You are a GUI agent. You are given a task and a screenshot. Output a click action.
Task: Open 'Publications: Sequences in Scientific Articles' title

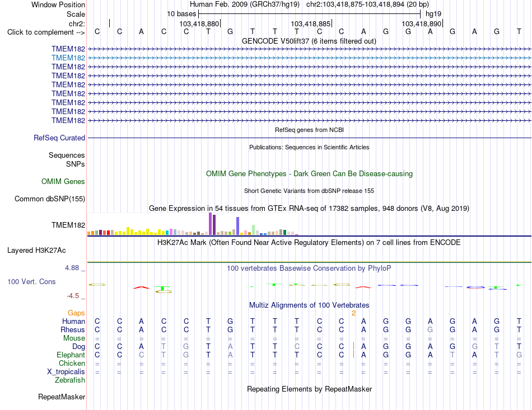tap(309, 147)
